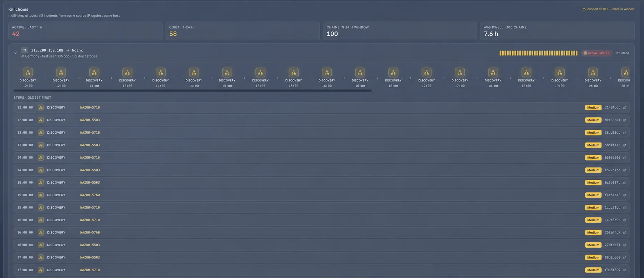Click discovery icon in the 252e44d7 step row
644x278 pixels.
click(41, 233)
